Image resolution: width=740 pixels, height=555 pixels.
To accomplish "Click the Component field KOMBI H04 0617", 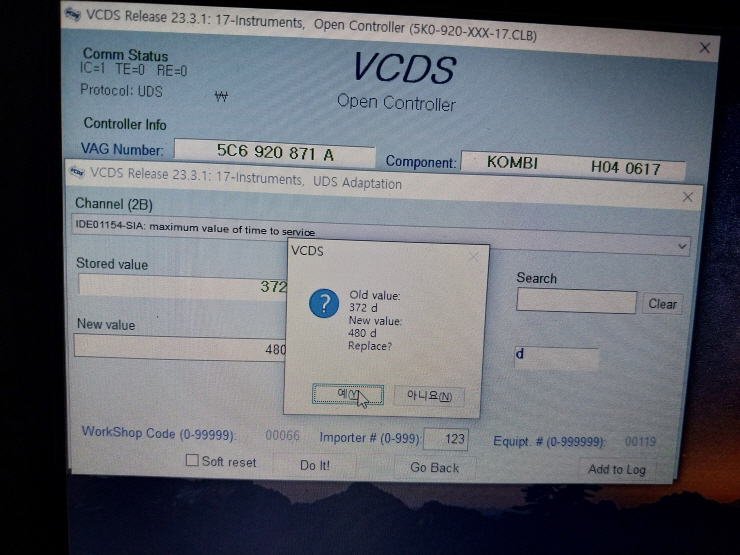I will tap(573, 165).
